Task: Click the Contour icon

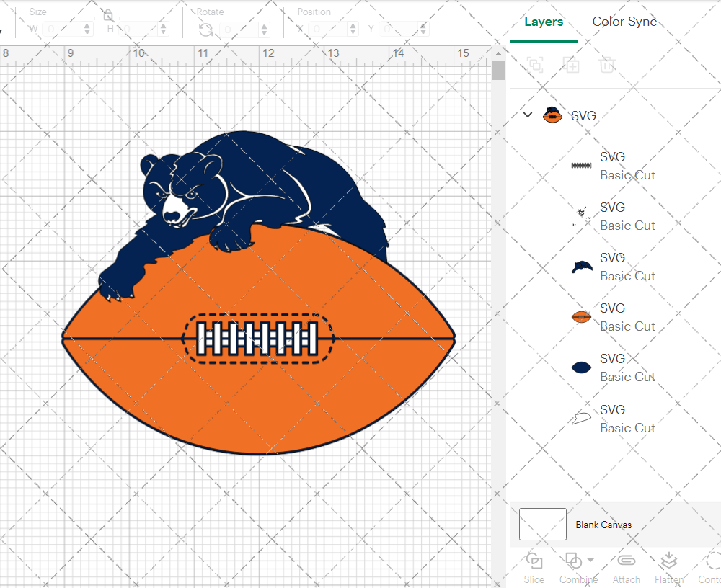Action: coord(713,561)
